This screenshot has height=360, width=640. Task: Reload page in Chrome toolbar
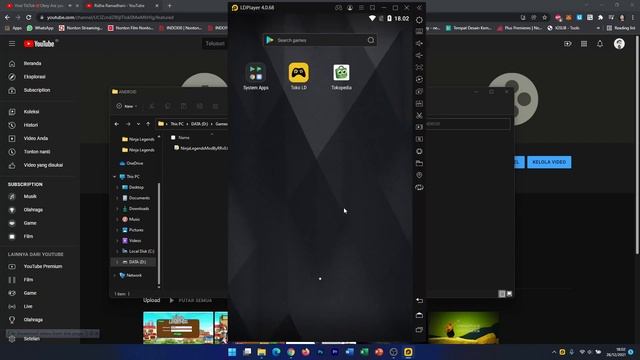coord(29,18)
